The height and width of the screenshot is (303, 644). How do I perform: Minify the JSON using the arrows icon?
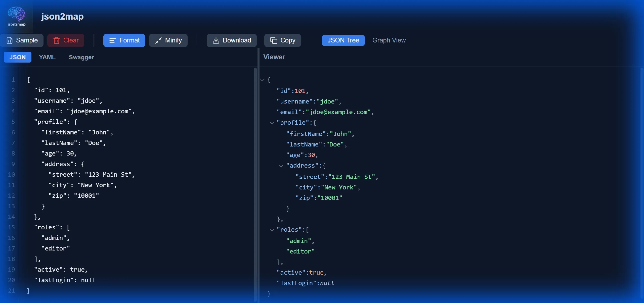click(158, 40)
